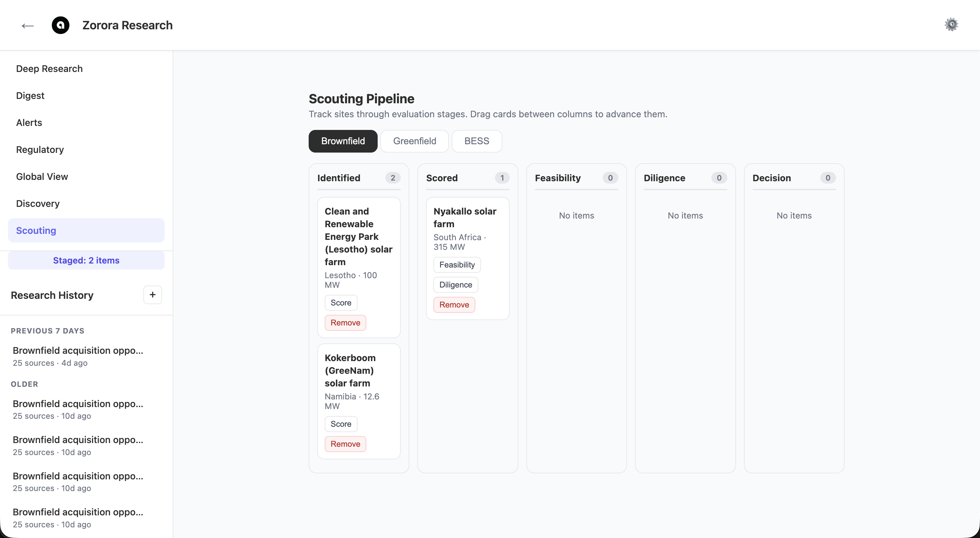Screen dimensions: 980x538
Task: Click the back arrow icon
Action: pos(27,25)
